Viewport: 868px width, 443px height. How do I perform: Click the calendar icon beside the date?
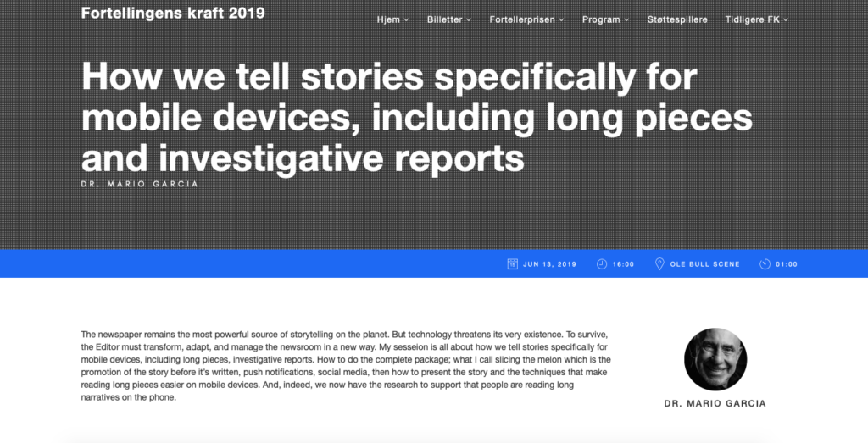click(x=513, y=263)
